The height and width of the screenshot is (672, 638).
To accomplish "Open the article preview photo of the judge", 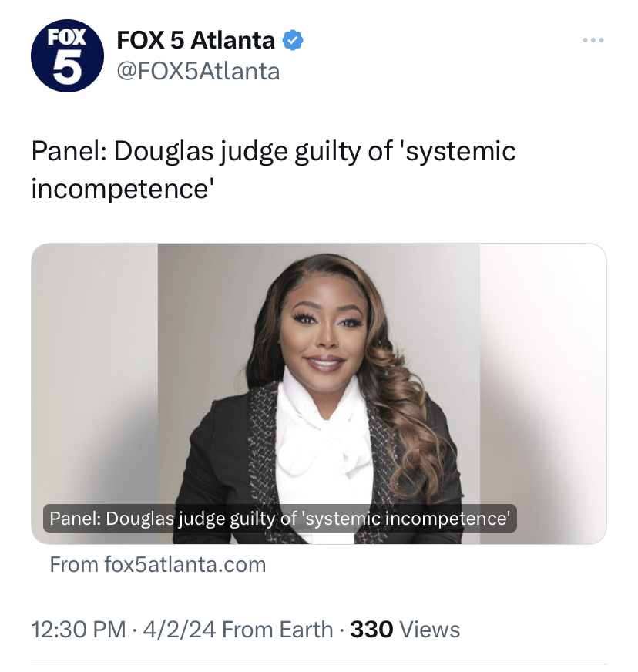I will tap(319, 394).
